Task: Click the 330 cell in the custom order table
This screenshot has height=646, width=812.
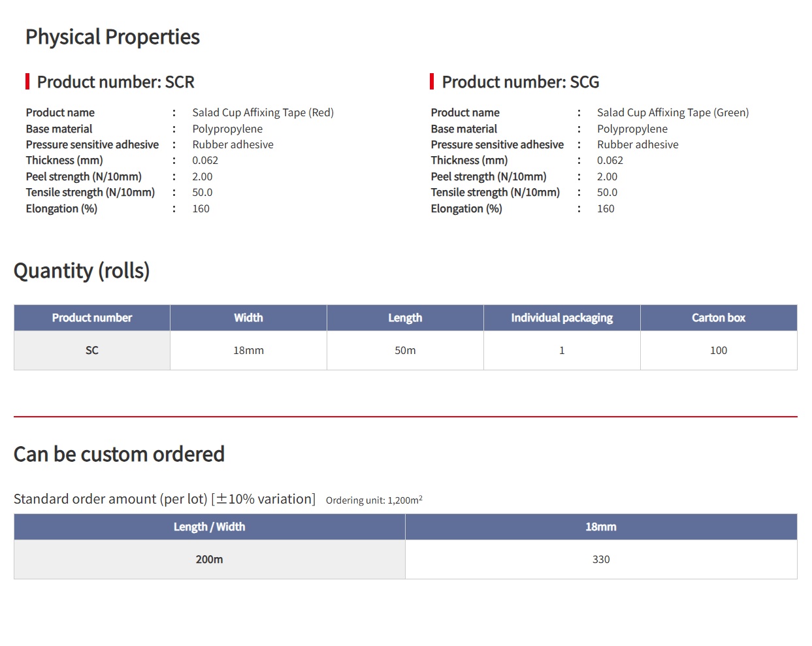Action: (600, 560)
